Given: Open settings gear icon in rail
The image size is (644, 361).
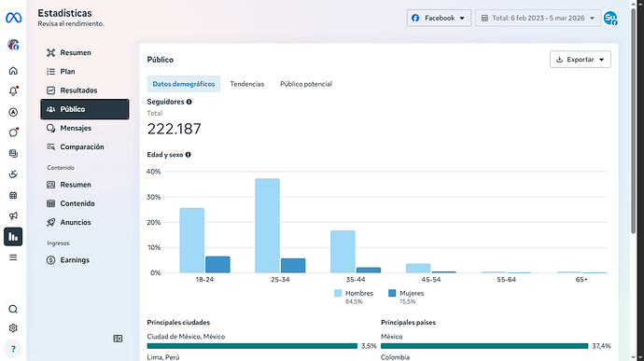Looking at the screenshot, I should [x=13, y=328].
